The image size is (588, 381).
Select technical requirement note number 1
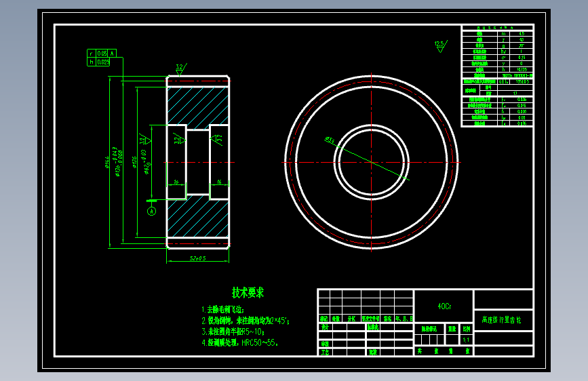coord(222,310)
